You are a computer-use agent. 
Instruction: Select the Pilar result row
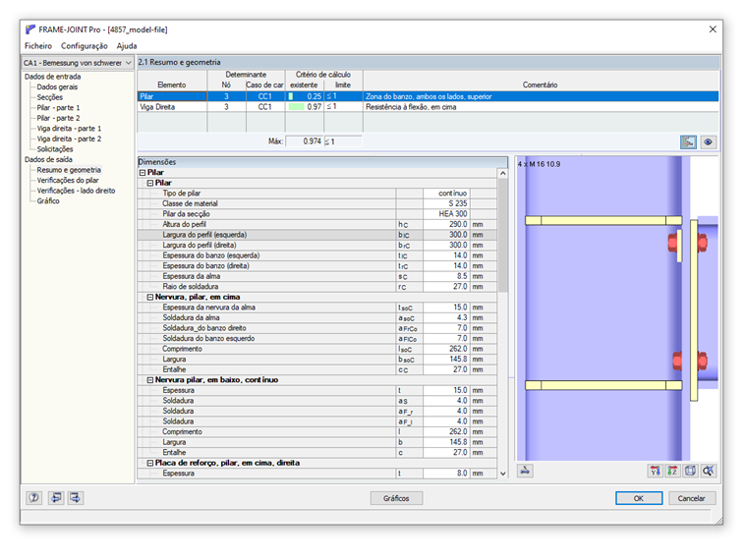click(428, 96)
